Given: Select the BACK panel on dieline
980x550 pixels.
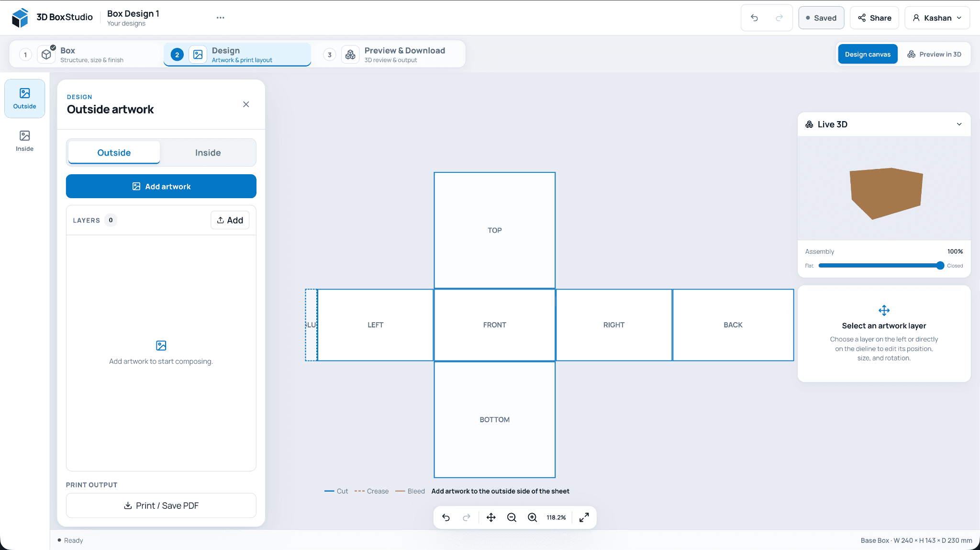Looking at the screenshot, I should (x=733, y=325).
